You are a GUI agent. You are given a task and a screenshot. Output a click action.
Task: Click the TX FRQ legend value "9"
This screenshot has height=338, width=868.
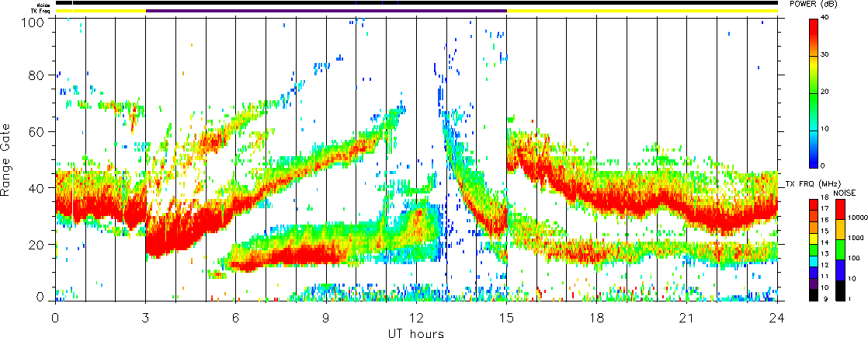[825, 298]
